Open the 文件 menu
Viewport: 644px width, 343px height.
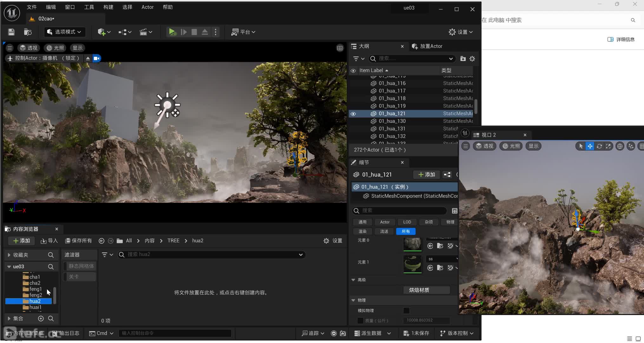click(32, 7)
